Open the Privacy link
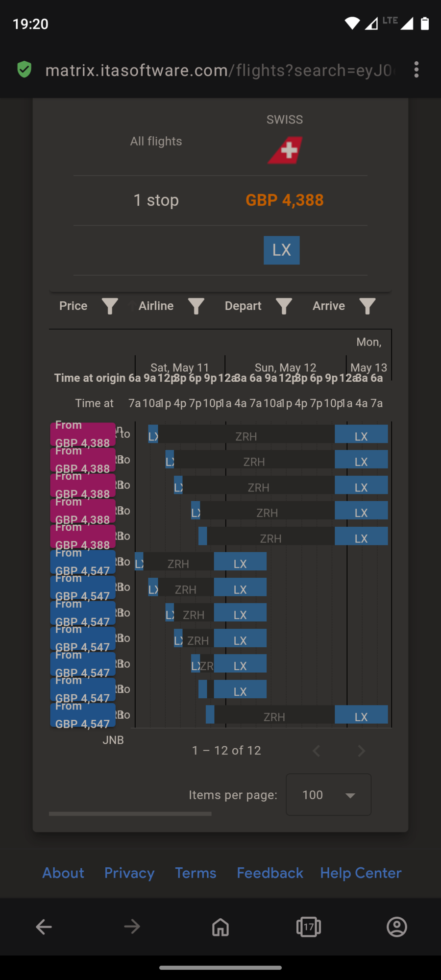This screenshot has height=980, width=441. tap(129, 873)
